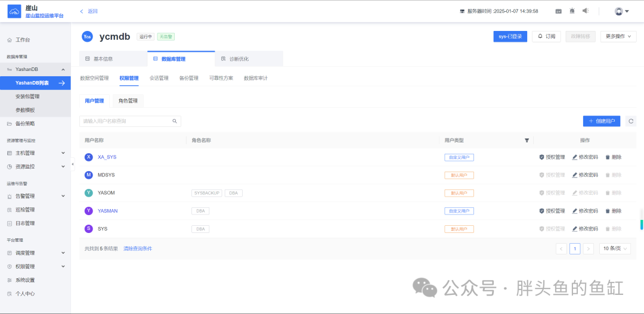Open the 更多操作 dropdown
Screen dimensions: 644x314
(618, 36)
